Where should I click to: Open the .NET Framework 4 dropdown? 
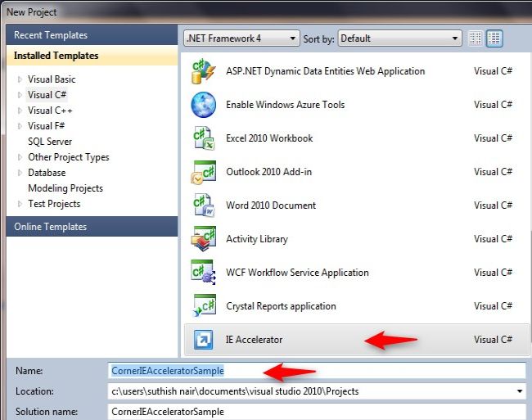pos(241,38)
